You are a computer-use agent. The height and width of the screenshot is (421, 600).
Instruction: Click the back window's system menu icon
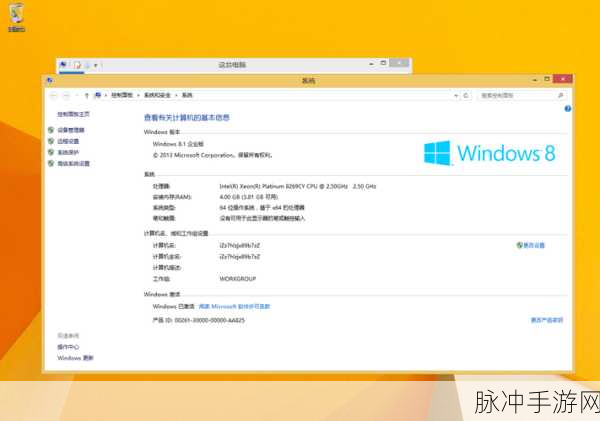63,65
